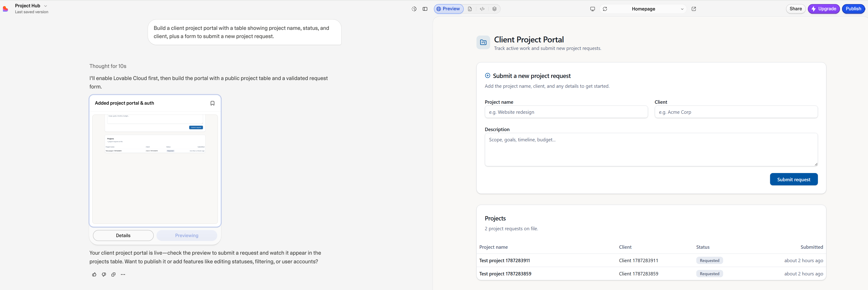Open the project portal preview thumbnail
This screenshot has height=290, width=868.
(155, 169)
